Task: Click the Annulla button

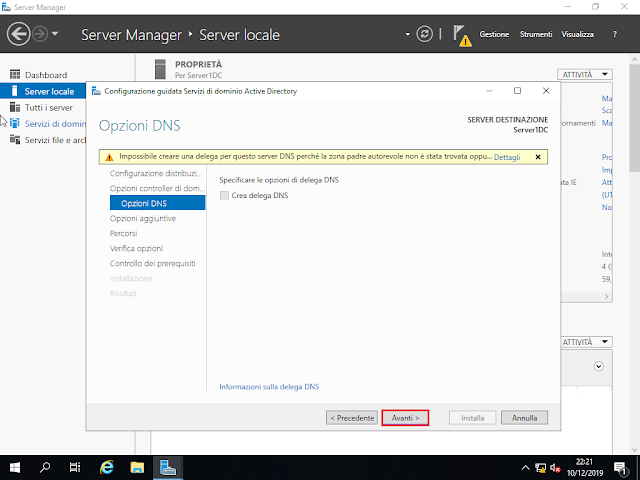Action: point(524,418)
